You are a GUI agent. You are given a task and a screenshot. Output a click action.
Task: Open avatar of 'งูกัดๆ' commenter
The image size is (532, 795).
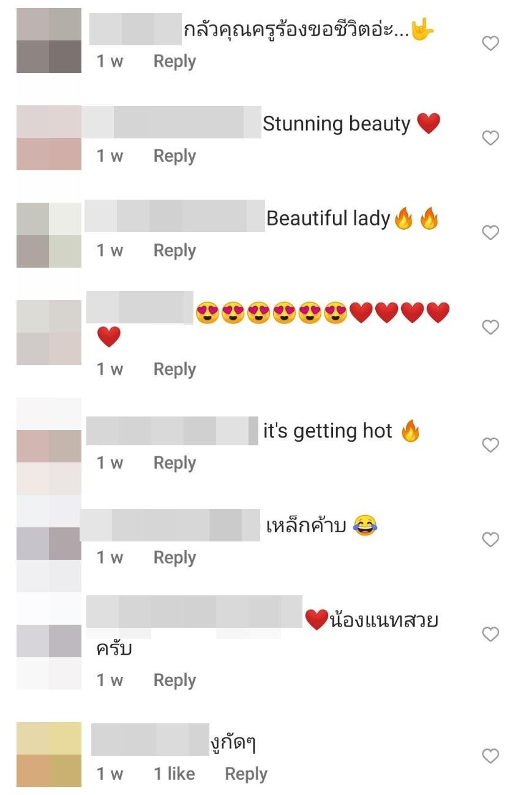pos(49,755)
